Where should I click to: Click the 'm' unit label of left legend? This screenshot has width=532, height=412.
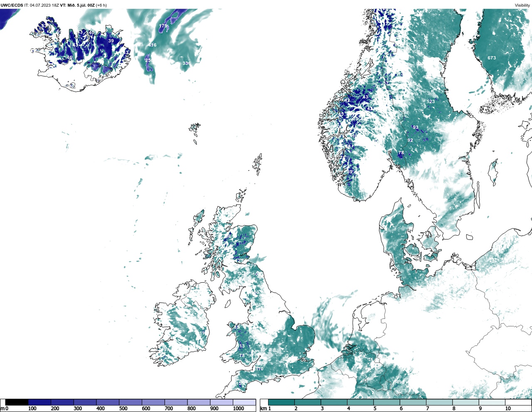coord(2,409)
